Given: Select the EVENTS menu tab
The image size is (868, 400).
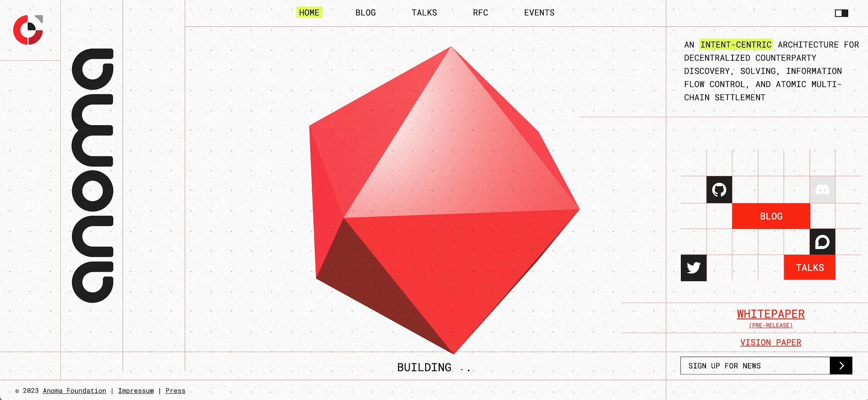Looking at the screenshot, I should click(x=539, y=12).
